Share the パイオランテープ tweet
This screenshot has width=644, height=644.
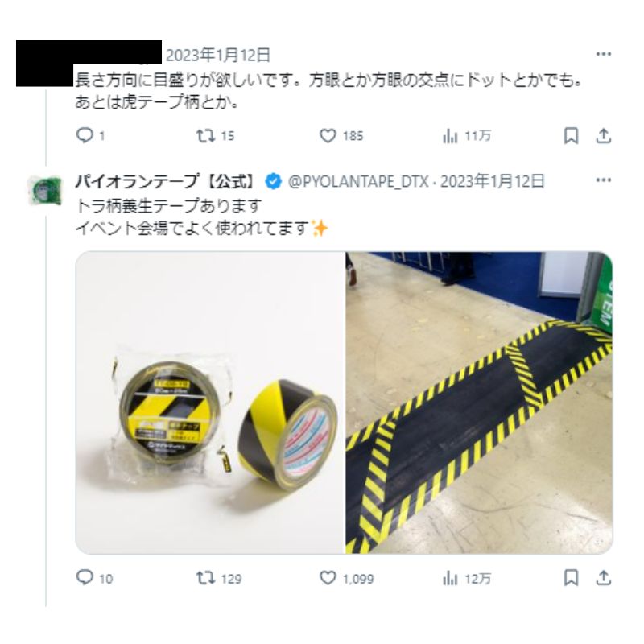[x=604, y=578]
